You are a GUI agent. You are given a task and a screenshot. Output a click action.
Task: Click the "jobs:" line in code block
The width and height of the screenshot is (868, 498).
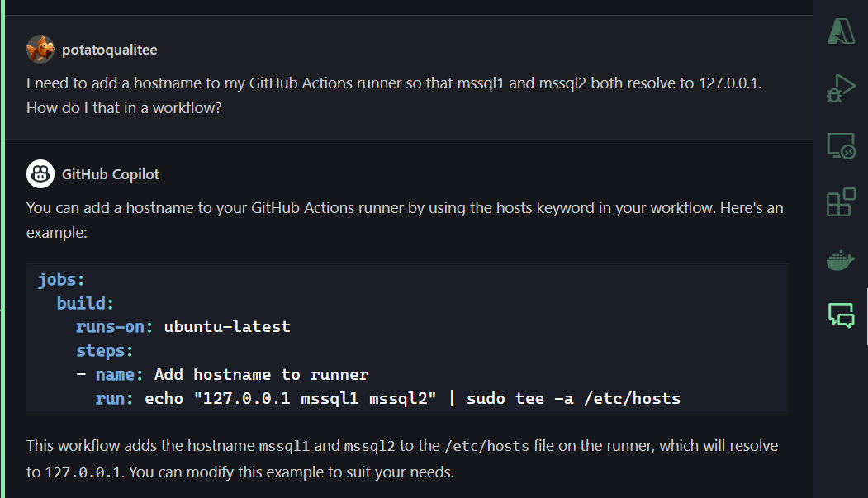point(61,279)
